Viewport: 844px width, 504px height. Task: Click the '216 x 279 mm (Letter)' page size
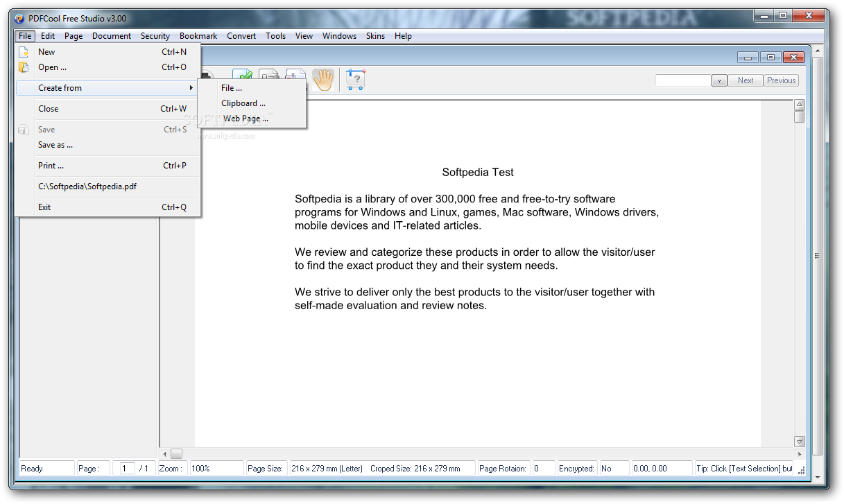pyautogui.click(x=327, y=469)
